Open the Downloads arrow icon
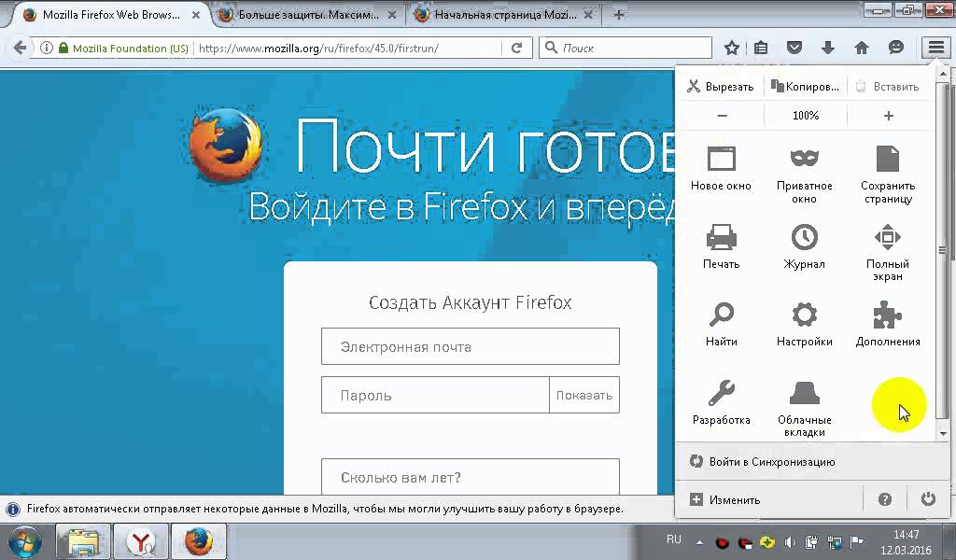 (x=827, y=48)
